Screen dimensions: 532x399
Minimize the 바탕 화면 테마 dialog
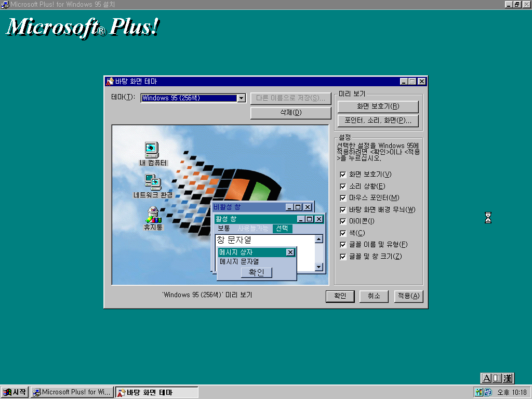point(404,82)
